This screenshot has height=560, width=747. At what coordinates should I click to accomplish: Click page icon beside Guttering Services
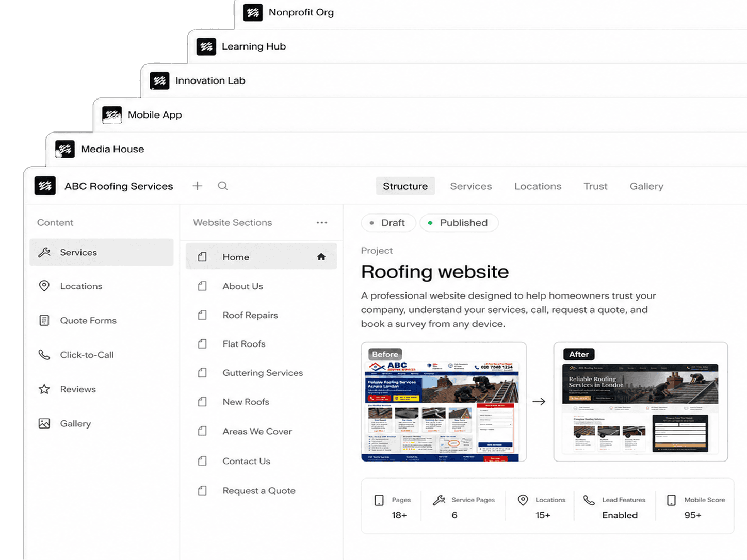pyautogui.click(x=202, y=372)
